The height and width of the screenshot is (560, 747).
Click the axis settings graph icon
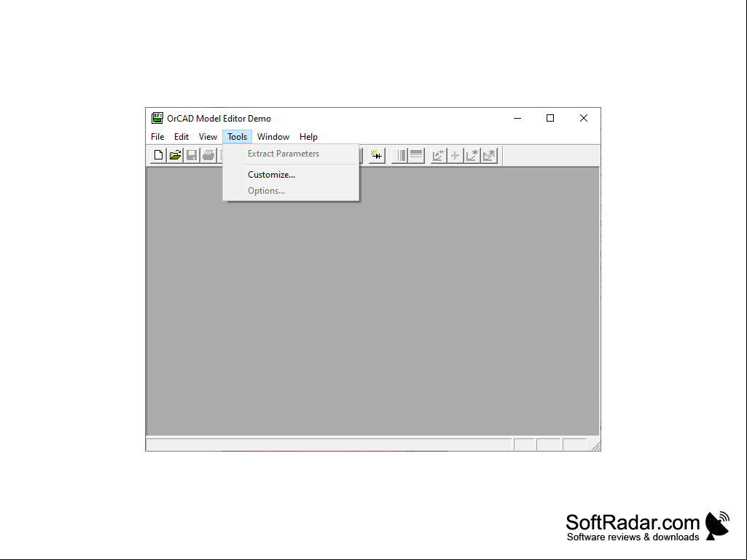tap(472, 155)
